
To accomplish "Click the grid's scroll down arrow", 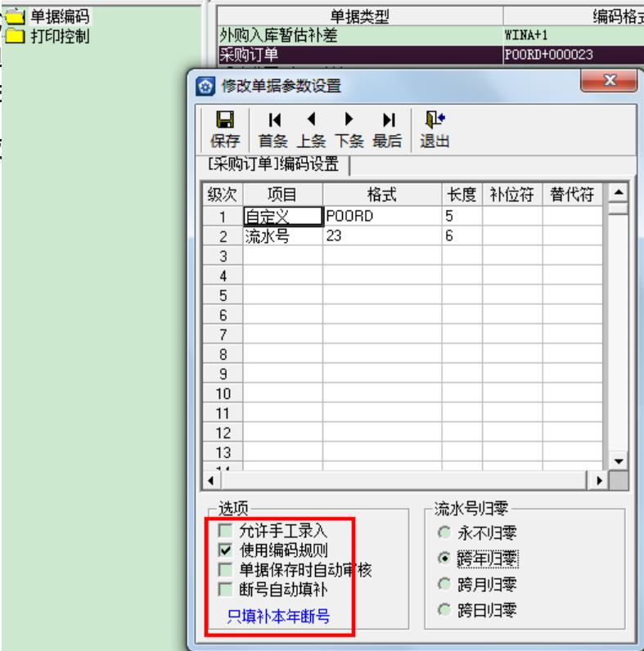I will (619, 461).
